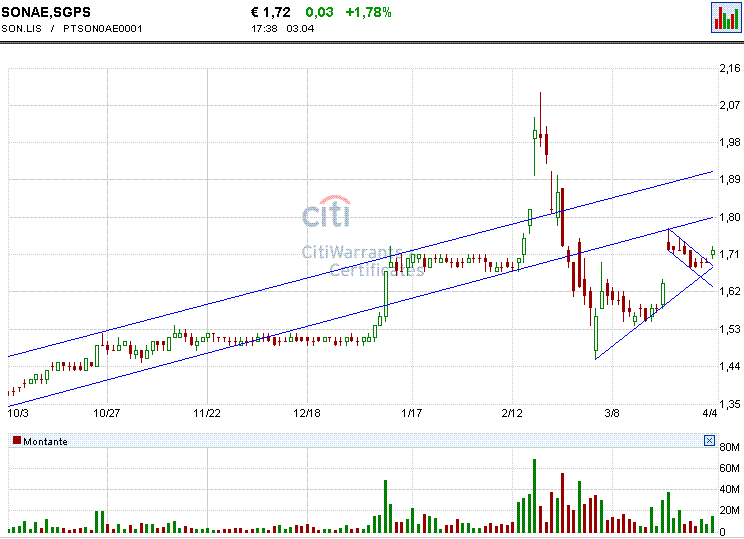Viewport: 744px width, 539px height.
Task: Click the 1,35 price axis label
Action: pyautogui.click(x=730, y=404)
